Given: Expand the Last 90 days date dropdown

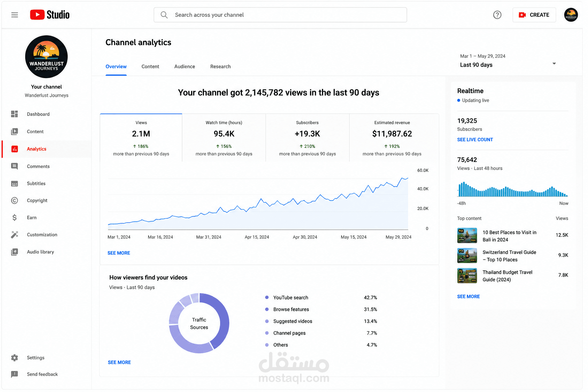Looking at the screenshot, I should coord(508,61).
